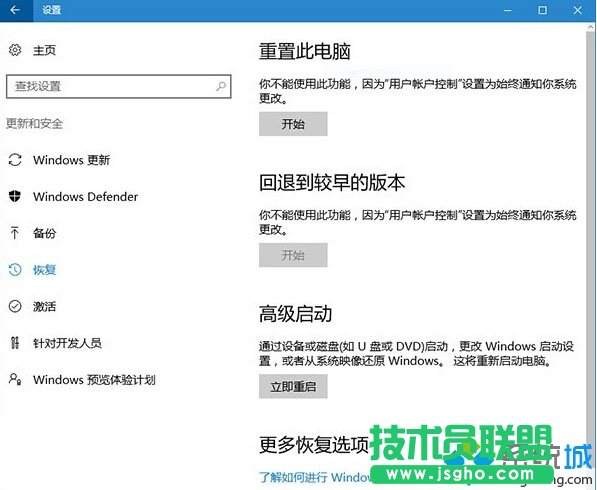Click the 重置此电脑 heading
Screen dimensions: 597x490
305,51
